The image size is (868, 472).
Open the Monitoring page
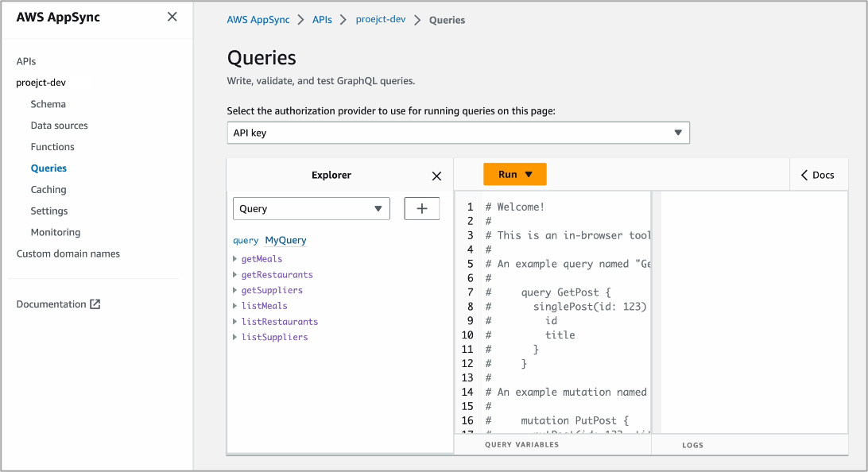[56, 232]
